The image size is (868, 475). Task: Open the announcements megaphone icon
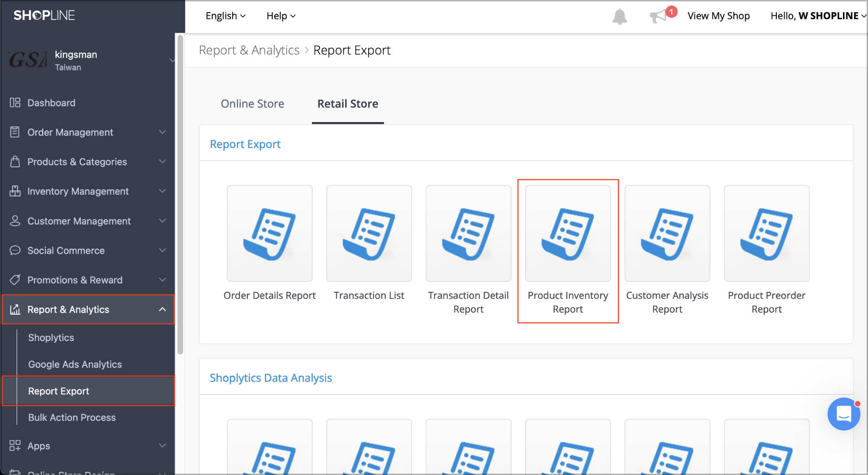click(x=658, y=17)
